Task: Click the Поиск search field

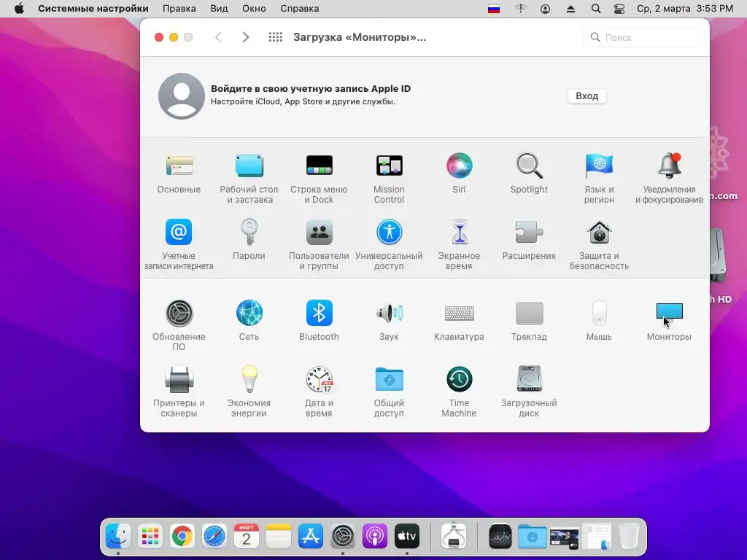Action: point(642,37)
